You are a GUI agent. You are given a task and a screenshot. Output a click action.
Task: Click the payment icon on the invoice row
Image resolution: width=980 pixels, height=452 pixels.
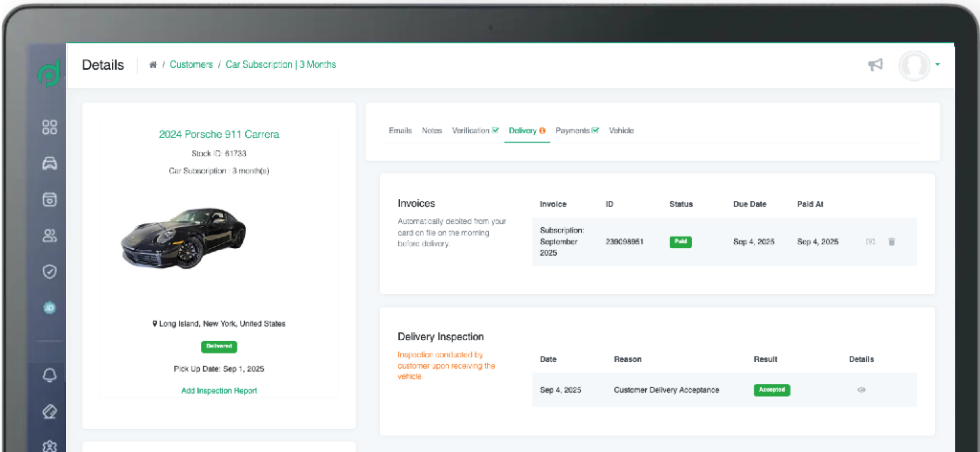coord(870,242)
